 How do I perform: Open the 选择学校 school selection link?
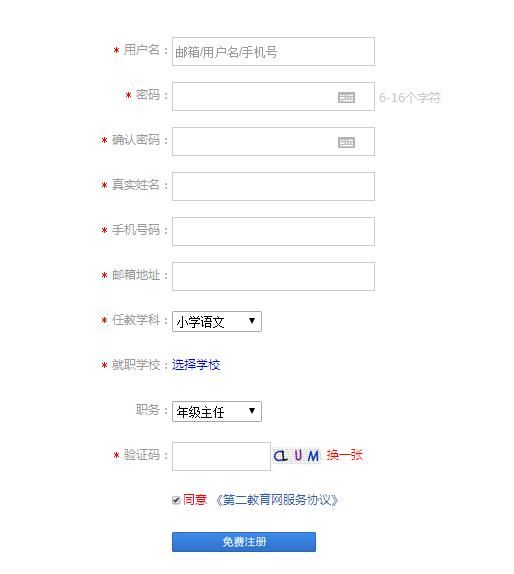pyautogui.click(x=196, y=365)
